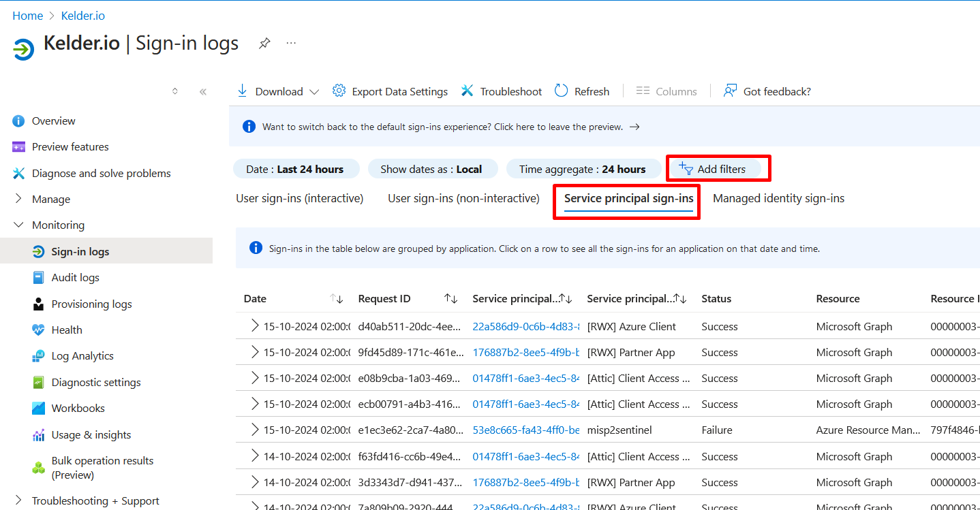Click the Status column header
Image resolution: width=980 pixels, height=510 pixels.
click(x=716, y=298)
